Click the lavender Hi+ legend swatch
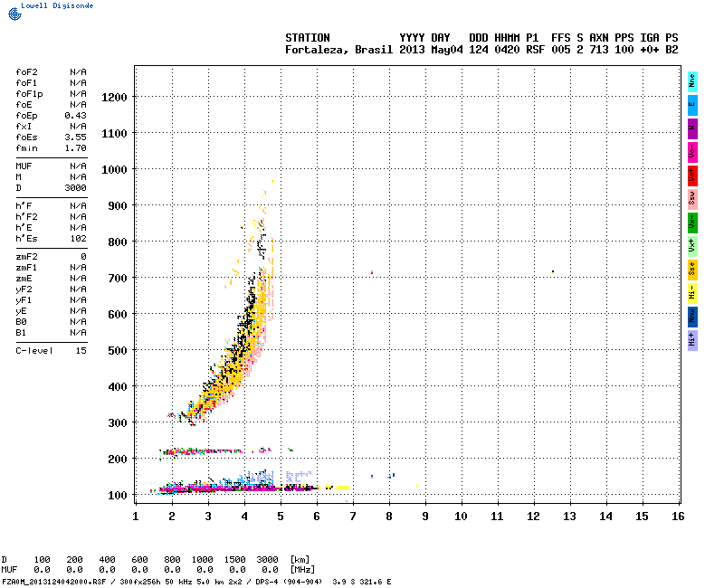Viewport: 724px width, 588px height. pos(692,341)
